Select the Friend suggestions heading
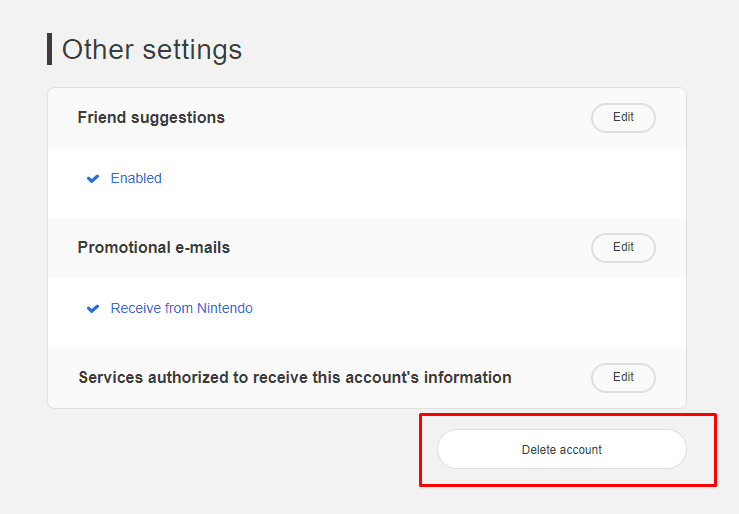The image size is (739, 514). click(x=151, y=118)
